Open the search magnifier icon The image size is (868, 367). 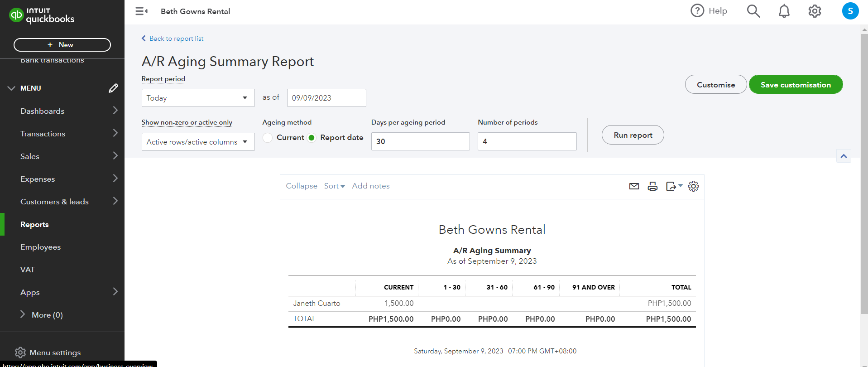[x=753, y=11]
